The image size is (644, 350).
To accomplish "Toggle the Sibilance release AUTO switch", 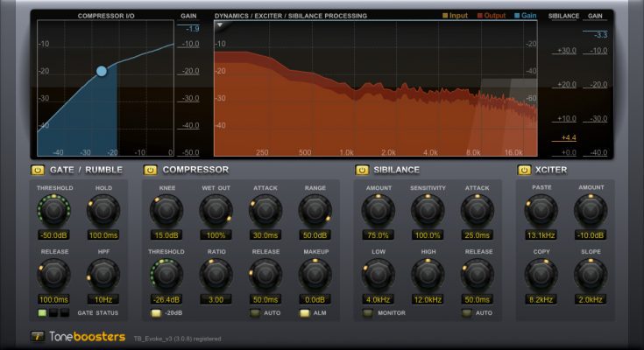I will (x=468, y=312).
